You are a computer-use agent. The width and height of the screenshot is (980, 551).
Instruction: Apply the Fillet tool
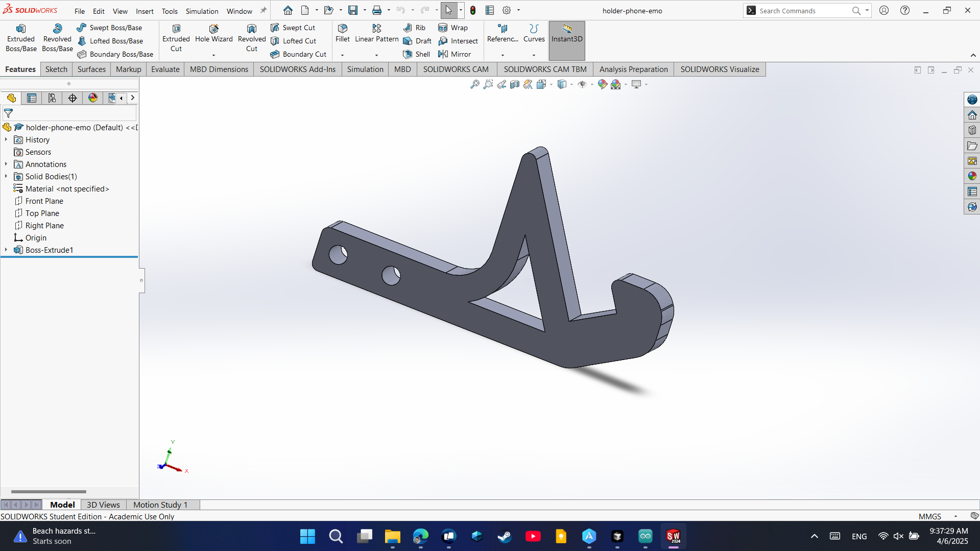(x=343, y=34)
